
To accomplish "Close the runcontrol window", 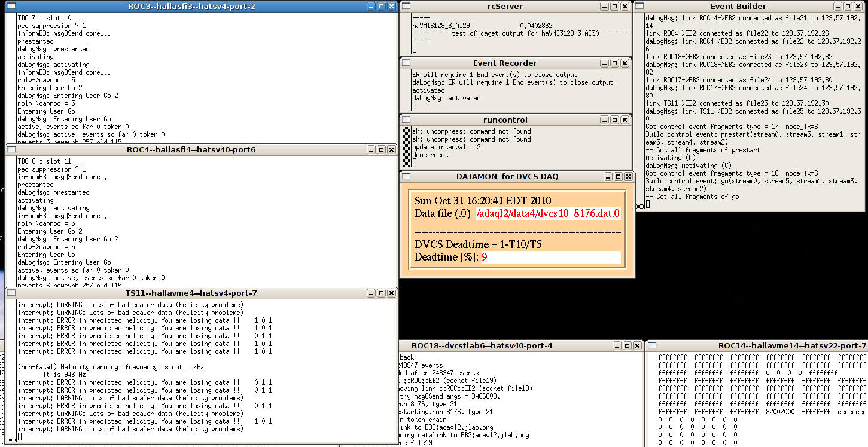I will pos(625,120).
